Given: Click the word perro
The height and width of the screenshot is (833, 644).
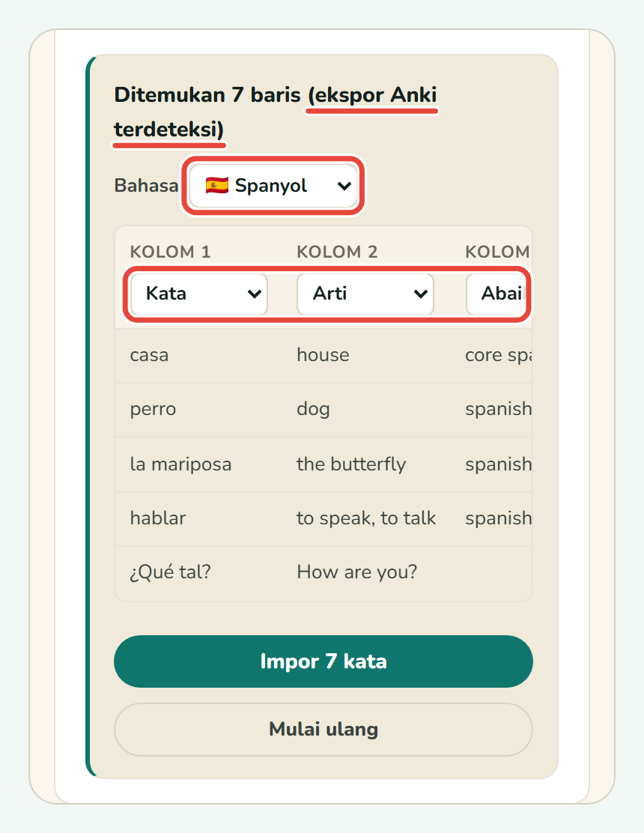Looking at the screenshot, I should pos(153,409).
